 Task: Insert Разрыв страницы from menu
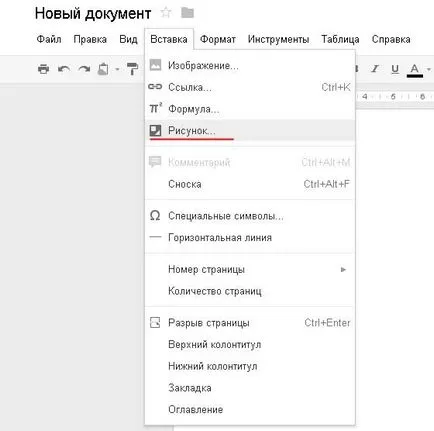(250, 323)
